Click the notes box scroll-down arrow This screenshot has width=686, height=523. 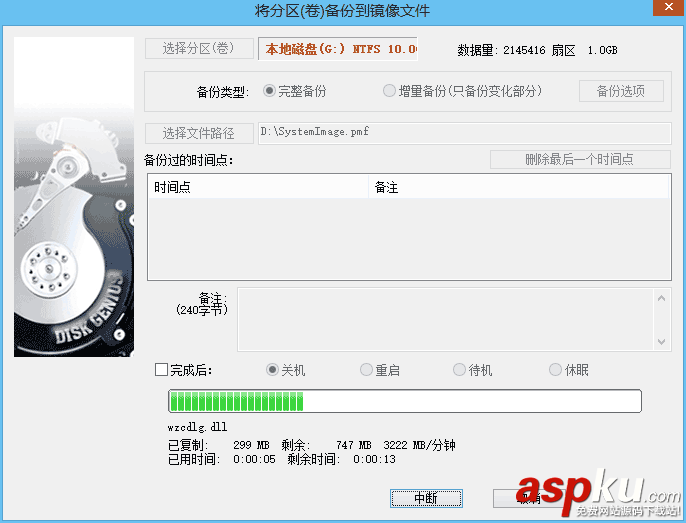(662, 341)
